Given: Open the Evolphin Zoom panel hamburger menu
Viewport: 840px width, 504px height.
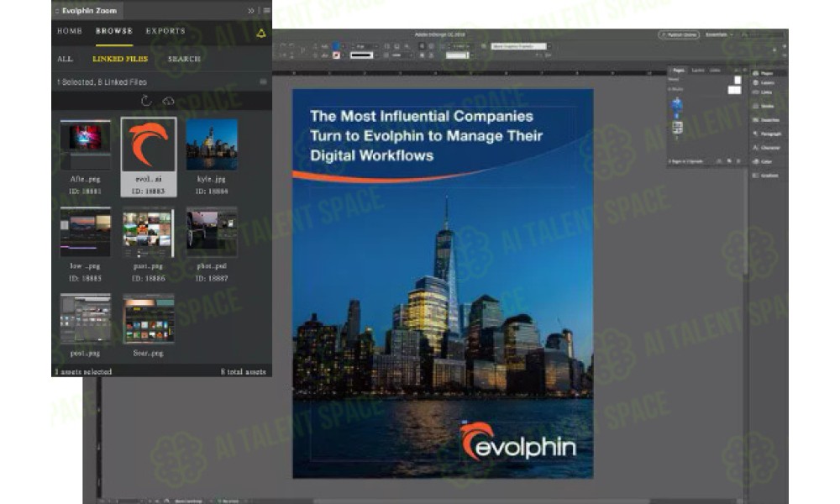Looking at the screenshot, I should [x=266, y=10].
